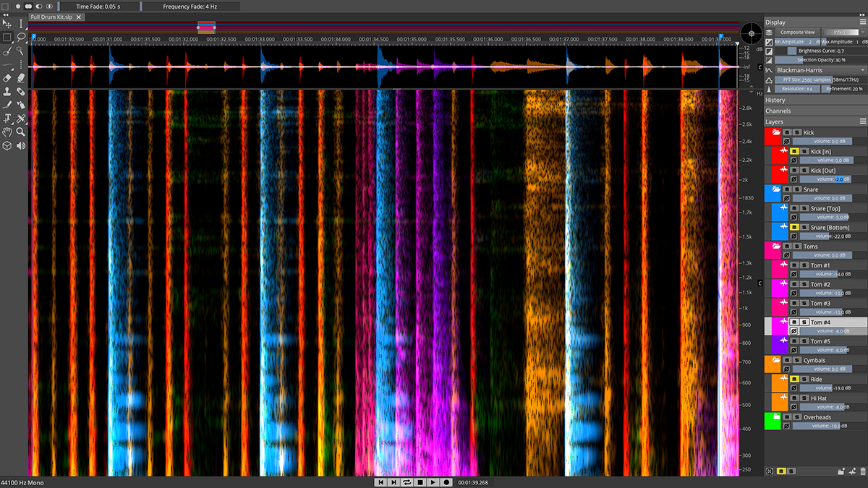
Task: Select the text/marker T tool
Action: [x=7, y=118]
